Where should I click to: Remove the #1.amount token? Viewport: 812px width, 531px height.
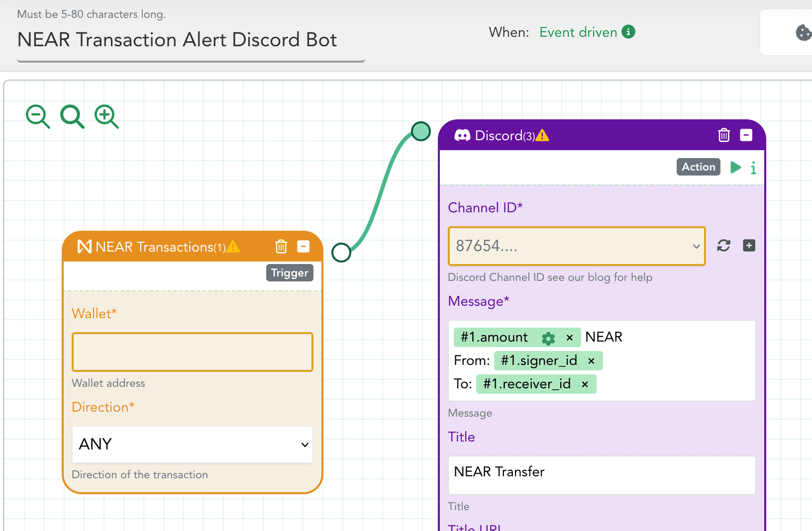coord(570,338)
